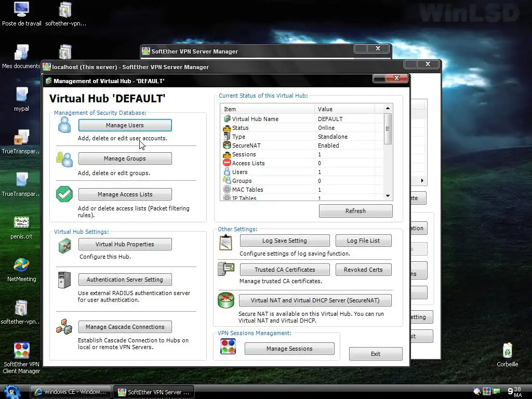Open Manage Groups
Viewport: 532px width, 399px height.
[x=125, y=158]
